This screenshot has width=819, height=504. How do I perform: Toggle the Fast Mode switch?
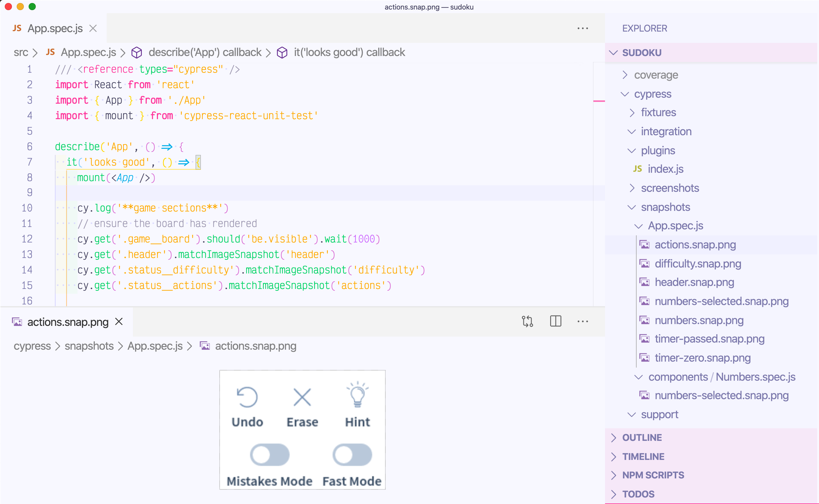tap(352, 455)
